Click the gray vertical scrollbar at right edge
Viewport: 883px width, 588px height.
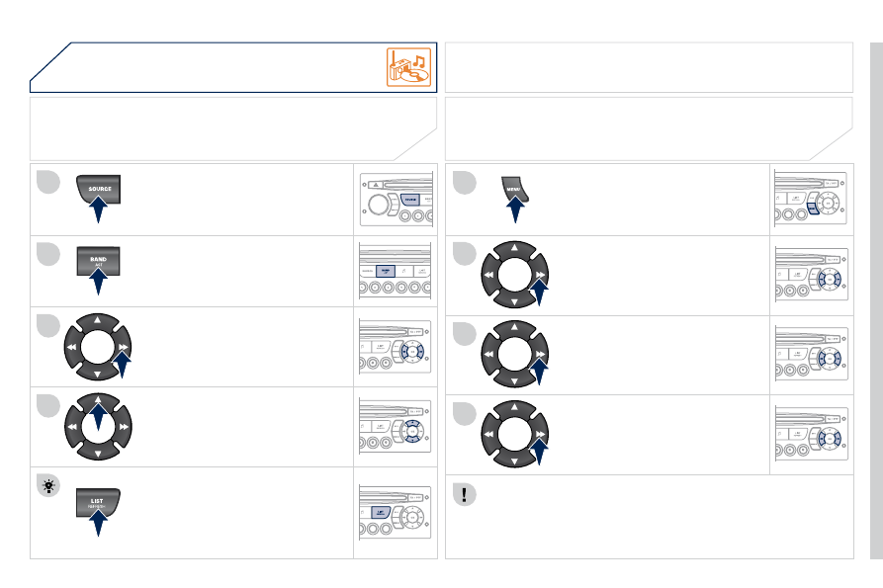(876, 300)
